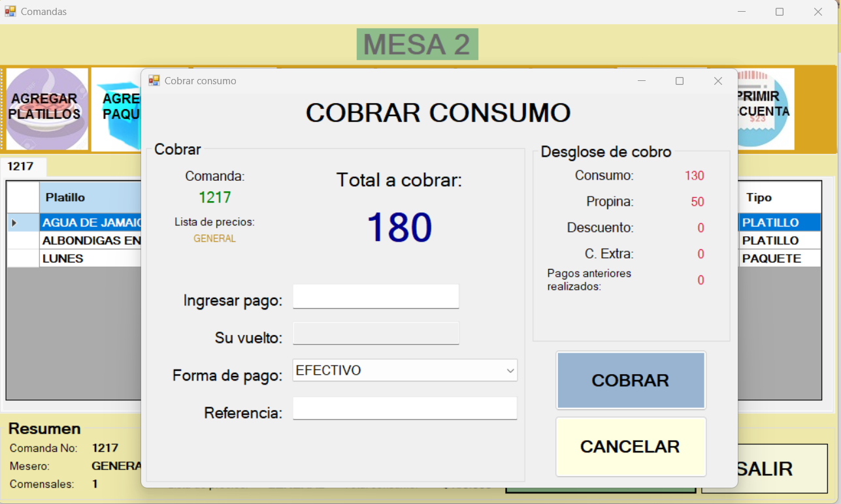Image resolution: width=841 pixels, height=504 pixels.
Task: Click the Platillo column header
Action: coord(90,198)
